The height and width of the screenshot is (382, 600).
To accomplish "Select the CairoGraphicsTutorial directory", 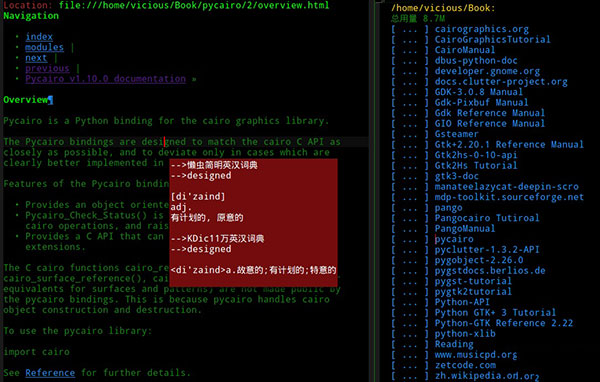I will (x=492, y=39).
